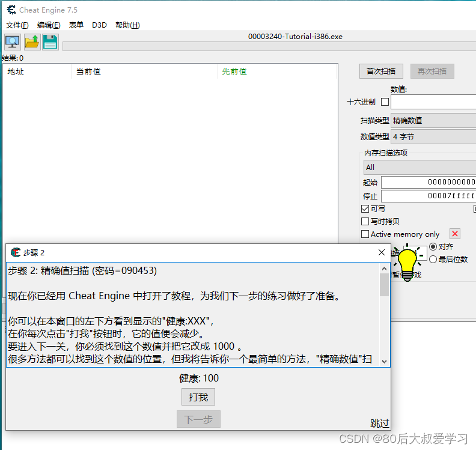The width and height of the screenshot is (476, 450).
Task: Open the 帮助(H) menu
Action: click(x=127, y=25)
